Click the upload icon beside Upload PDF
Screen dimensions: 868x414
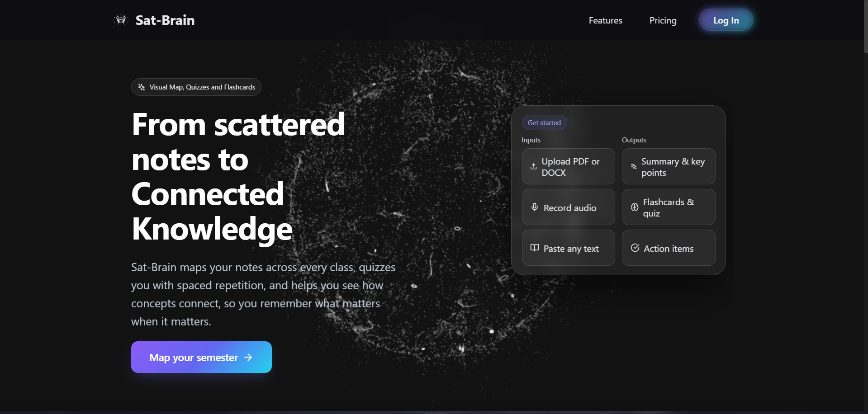[x=534, y=166]
